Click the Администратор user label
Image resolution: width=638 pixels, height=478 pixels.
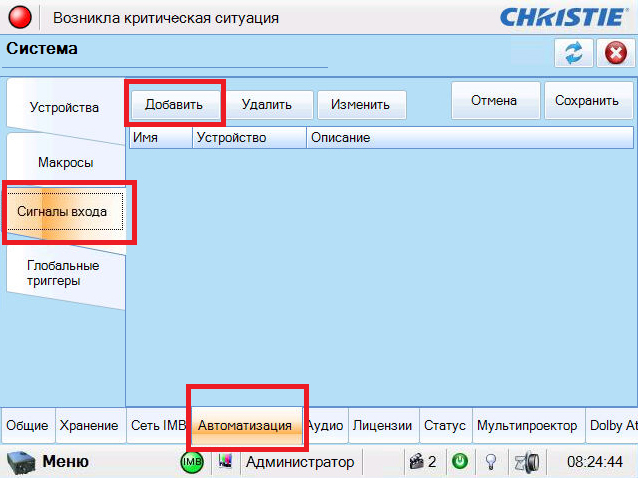click(300, 462)
